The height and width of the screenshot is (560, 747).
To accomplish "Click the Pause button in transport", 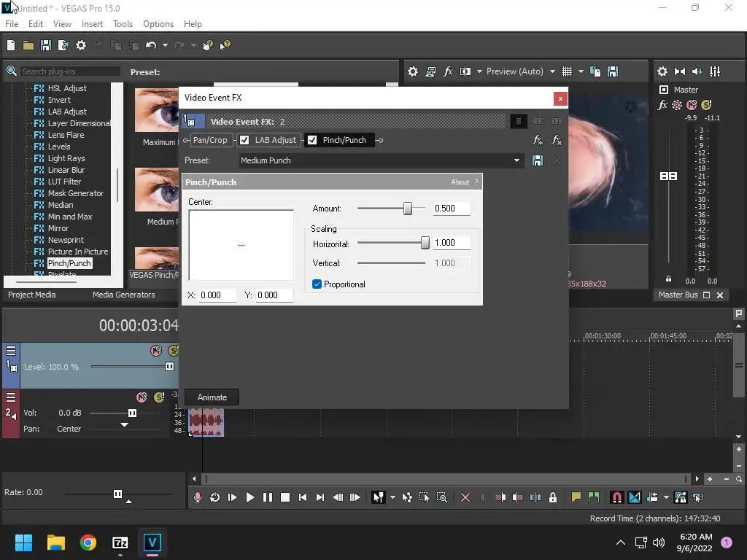I will [x=268, y=497].
